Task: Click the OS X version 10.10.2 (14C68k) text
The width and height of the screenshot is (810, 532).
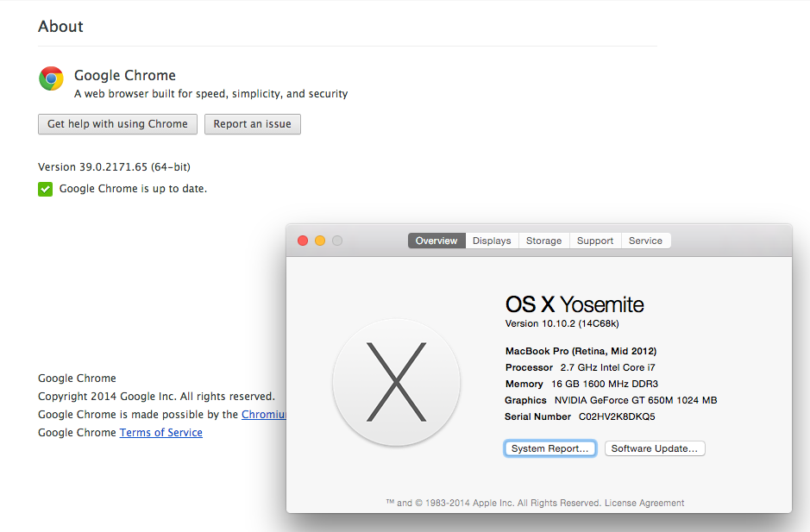Action: pos(562,323)
